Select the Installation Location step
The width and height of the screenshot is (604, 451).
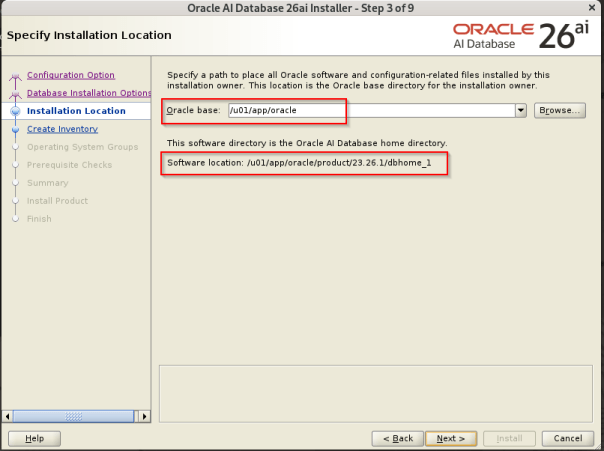tap(76, 111)
